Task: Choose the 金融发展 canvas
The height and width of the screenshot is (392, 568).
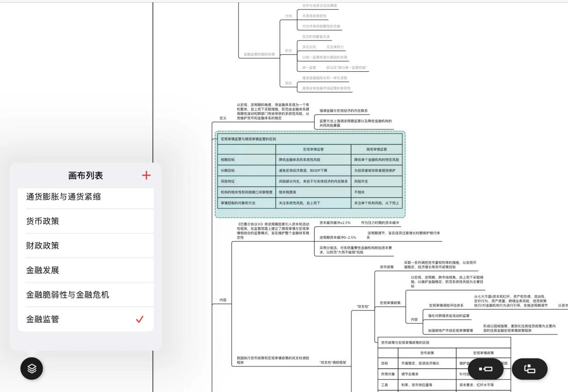Action: point(43,271)
